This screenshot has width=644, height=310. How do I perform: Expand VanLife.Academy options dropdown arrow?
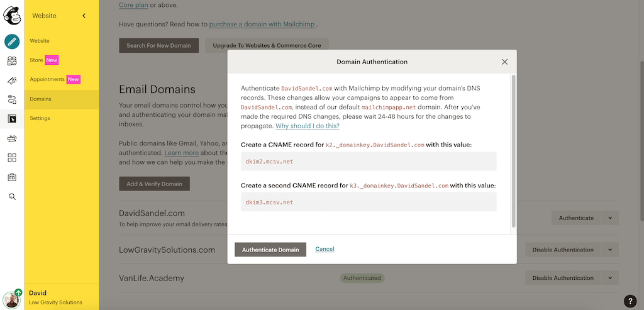coord(610,278)
